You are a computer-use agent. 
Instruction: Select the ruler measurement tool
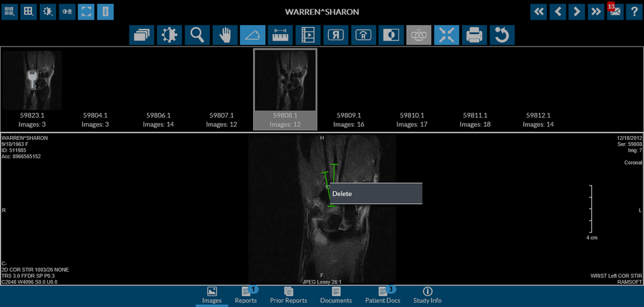tap(280, 35)
